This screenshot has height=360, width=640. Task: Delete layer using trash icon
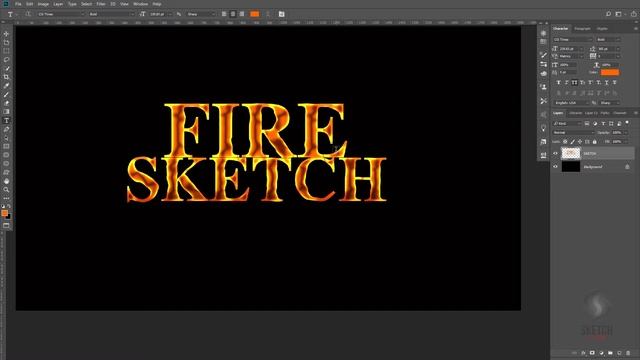coord(628,353)
